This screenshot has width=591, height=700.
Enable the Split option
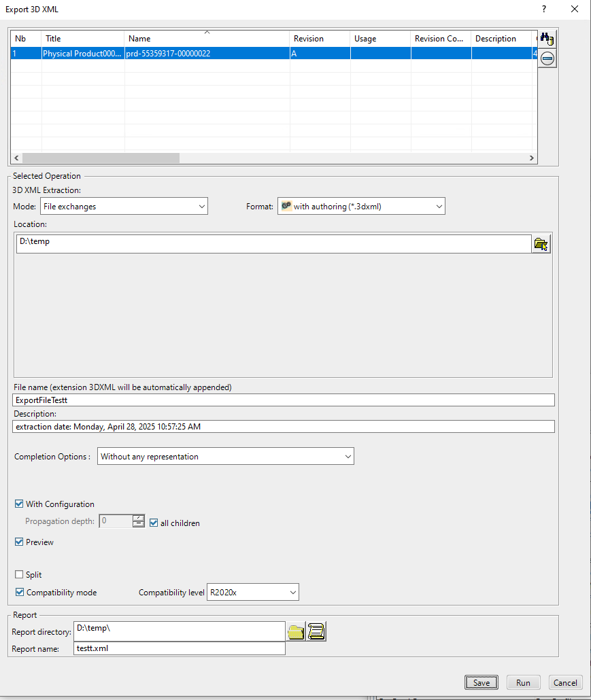point(19,574)
